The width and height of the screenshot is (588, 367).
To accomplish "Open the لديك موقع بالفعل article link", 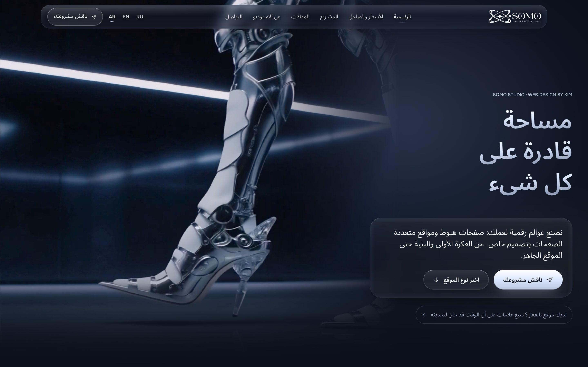I will click(x=494, y=315).
